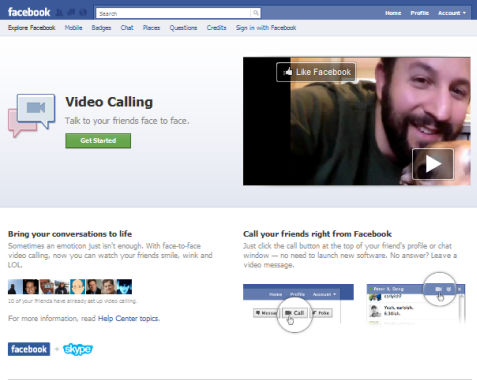Open the Questions tab
Image resolution: width=477 pixels, height=380 pixels.
(x=183, y=28)
